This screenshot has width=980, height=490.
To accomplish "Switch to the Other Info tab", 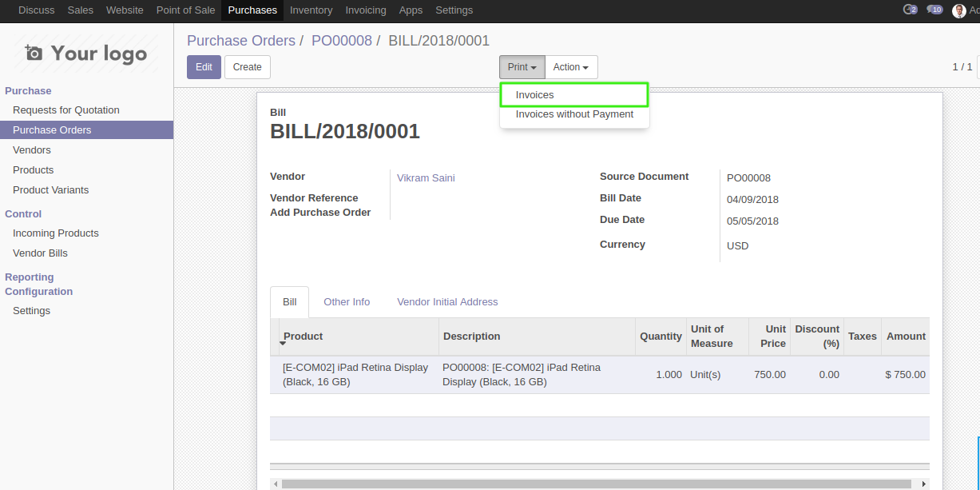I will click(346, 302).
